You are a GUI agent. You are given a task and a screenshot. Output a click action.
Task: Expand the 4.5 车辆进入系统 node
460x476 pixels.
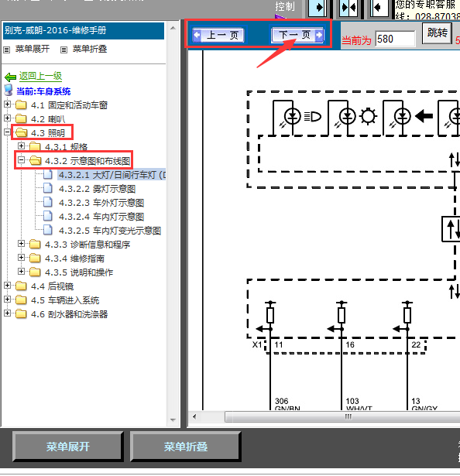(7, 300)
